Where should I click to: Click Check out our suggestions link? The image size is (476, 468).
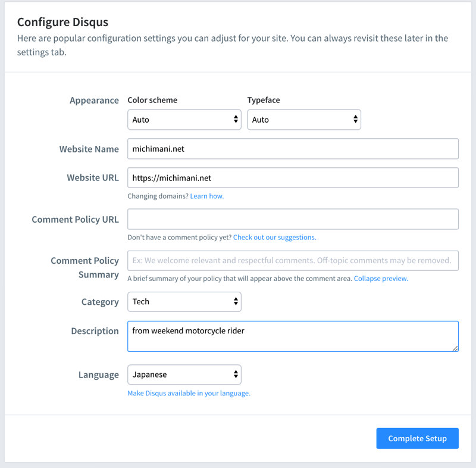[x=274, y=237]
